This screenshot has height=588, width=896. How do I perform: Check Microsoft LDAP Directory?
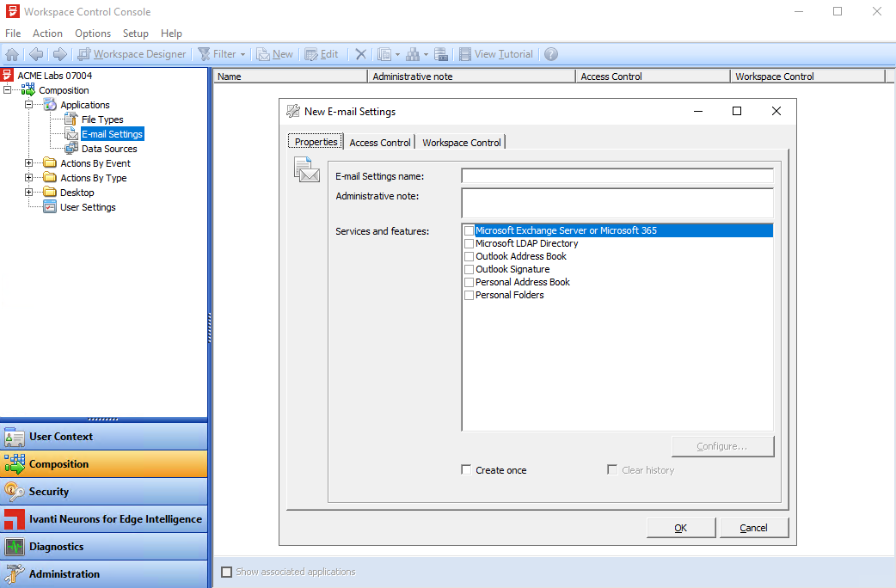[x=469, y=243]
